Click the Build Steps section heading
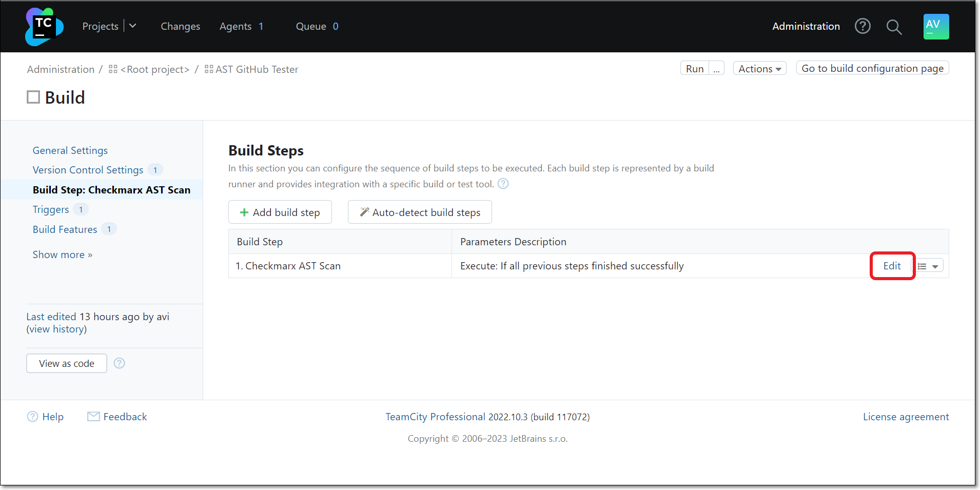The width and height of the screenshot is (980, 490). click(266, 150)
